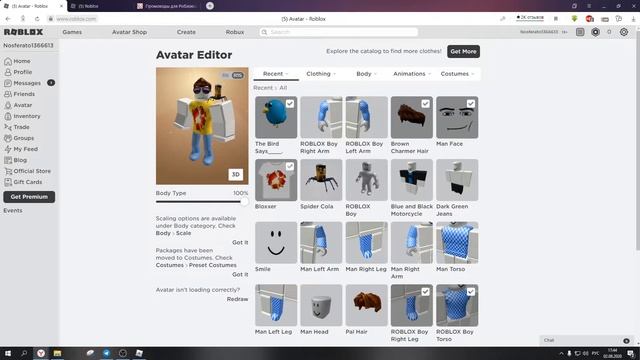Open the settings gear icon in navbar
The image size is (640, 360).
tap(624, 32)
